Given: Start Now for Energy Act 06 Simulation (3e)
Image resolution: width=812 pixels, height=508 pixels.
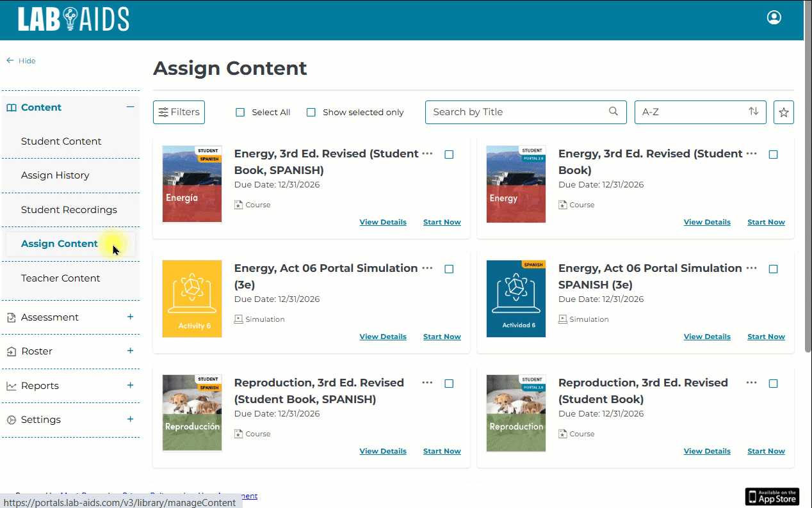Looking at the screenshot, I should pyautogui.click(x=442, y=337).
